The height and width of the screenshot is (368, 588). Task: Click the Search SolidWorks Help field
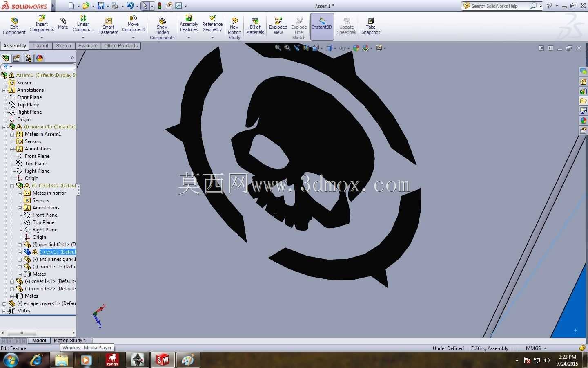[x=500, y=6]
